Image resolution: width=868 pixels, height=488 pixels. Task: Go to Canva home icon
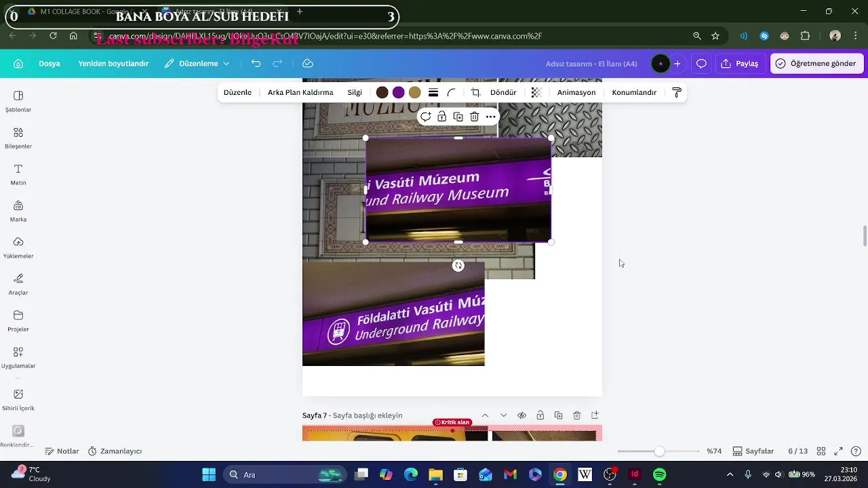pyautogui.click(x=18, y=64)
